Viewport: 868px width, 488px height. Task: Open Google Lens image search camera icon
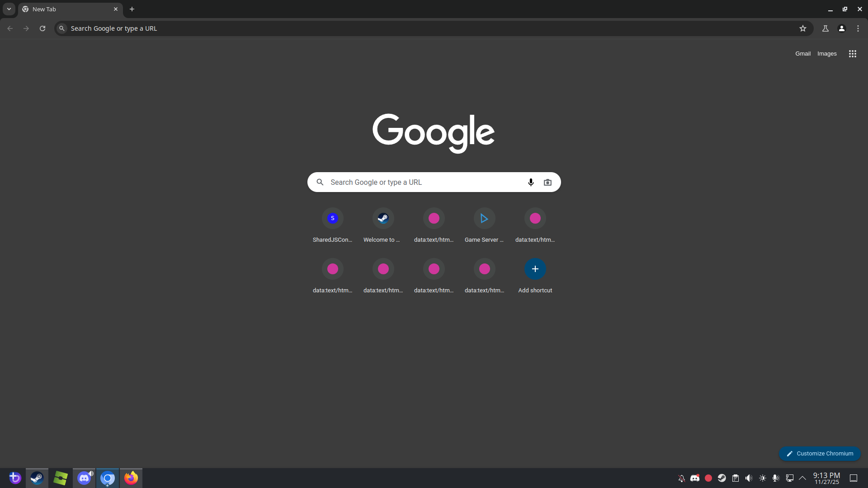coord(547,182)
